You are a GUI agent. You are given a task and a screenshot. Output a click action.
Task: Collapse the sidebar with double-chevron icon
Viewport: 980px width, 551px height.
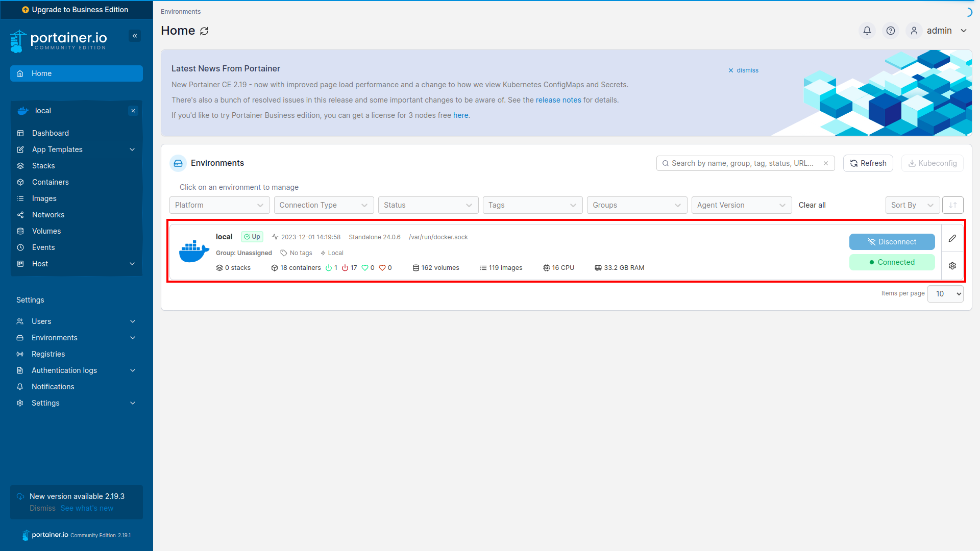point(135,36)
